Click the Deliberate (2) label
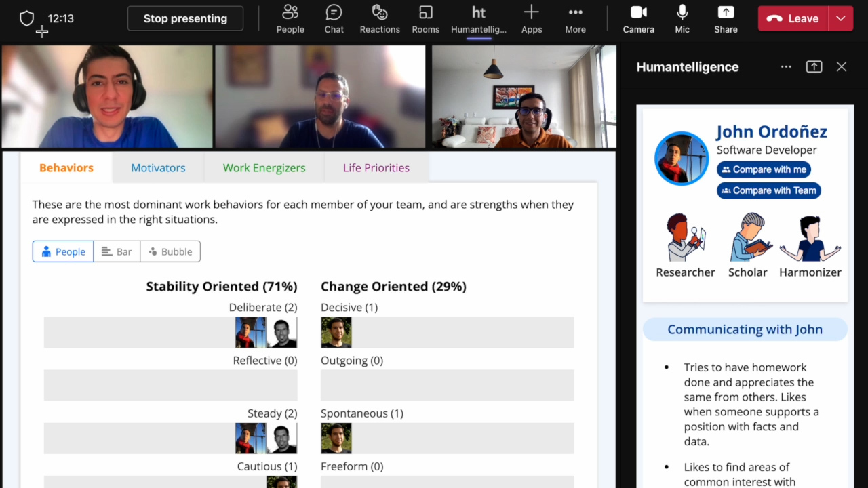Viewport: 868px width, 488px height. (263, 307)
